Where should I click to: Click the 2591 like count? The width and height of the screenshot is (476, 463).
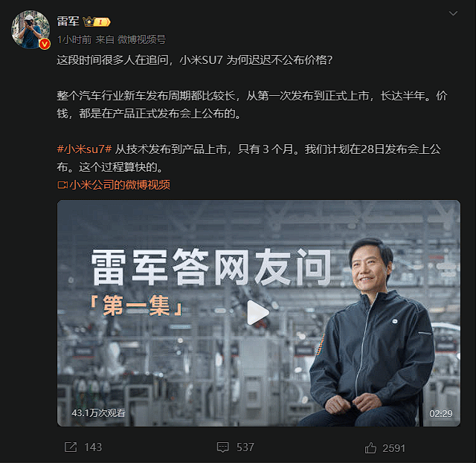tap(393, 448)
